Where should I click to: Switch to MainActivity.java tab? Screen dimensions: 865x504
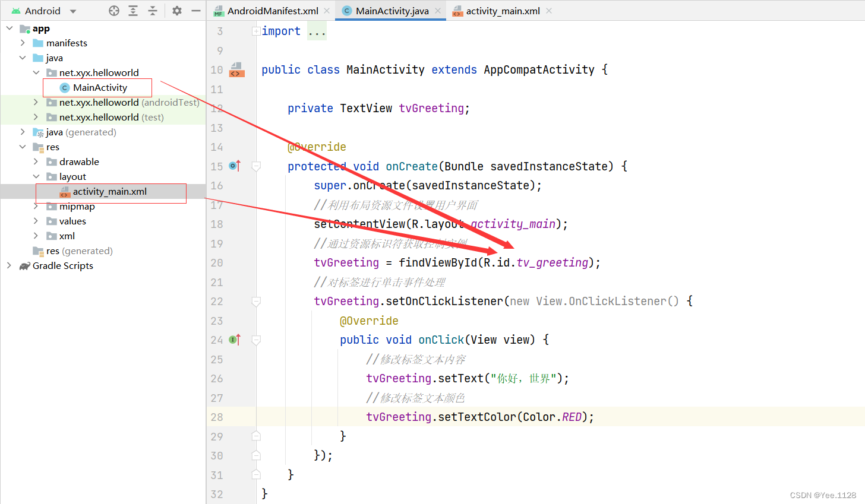coord(392,11)
